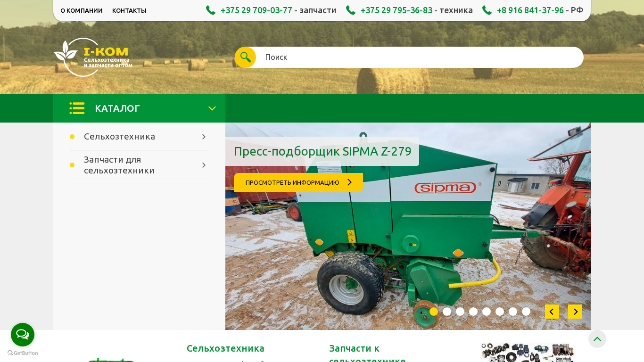
Task: Expand Запчасти для сельхозтехники submenu arrow
Action: pyautogui.click(x=204, y=165)
